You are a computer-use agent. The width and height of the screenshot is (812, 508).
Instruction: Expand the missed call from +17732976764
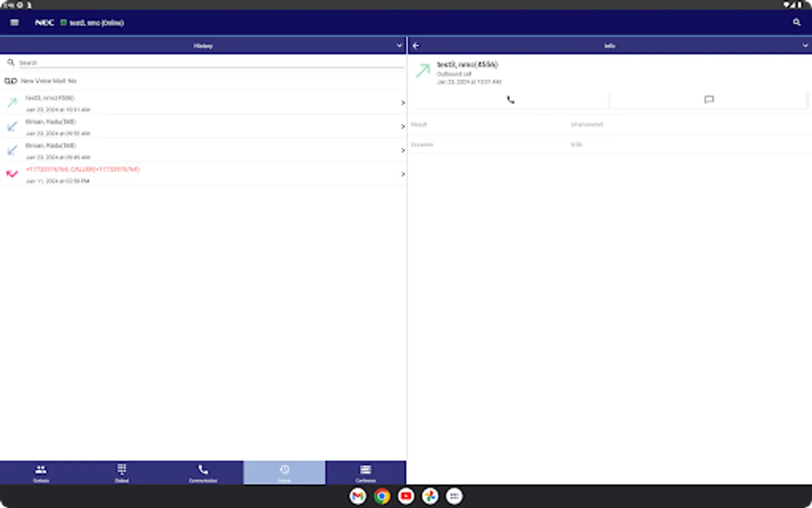pyautogui.click(x=403, y=174)
